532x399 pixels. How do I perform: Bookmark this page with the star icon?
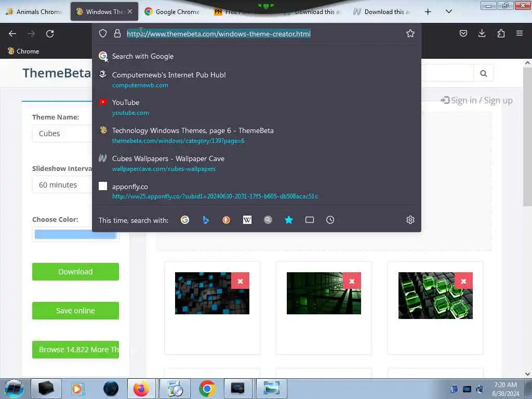[410, 33]
